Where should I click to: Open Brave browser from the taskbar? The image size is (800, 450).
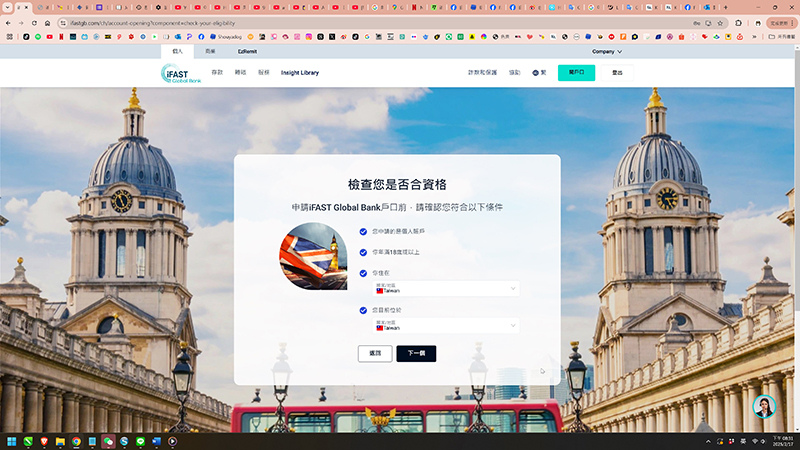(44, 441)
